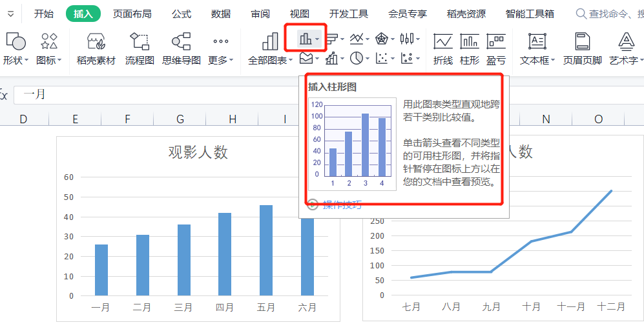Expand the column chart type dropdown arrow
The image size is (644, 329).
(318, 39)
